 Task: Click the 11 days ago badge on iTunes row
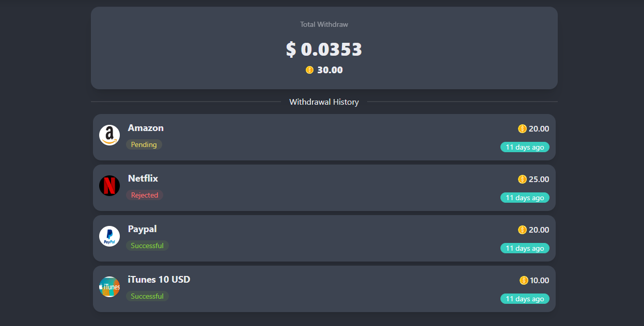point(525,299)
